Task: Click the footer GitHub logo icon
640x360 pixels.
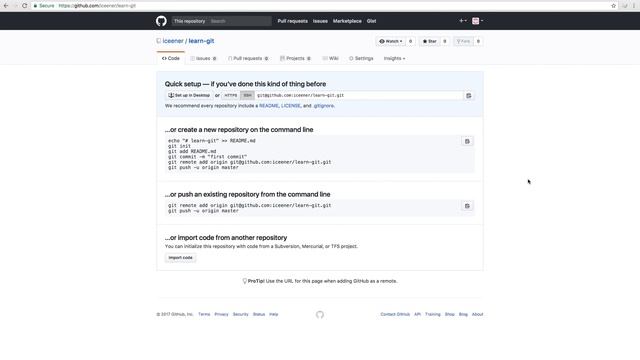Action: point(320,314)
